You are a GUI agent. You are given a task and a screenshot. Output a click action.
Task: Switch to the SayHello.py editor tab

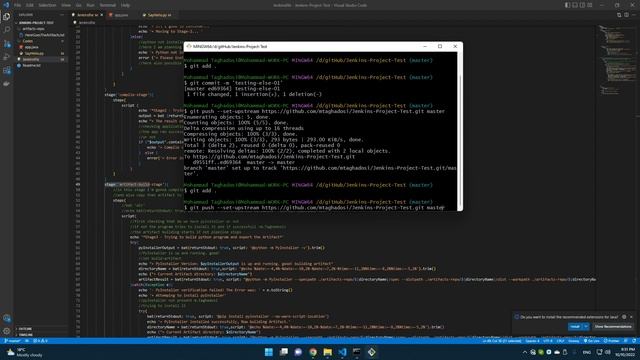(159, 15)
